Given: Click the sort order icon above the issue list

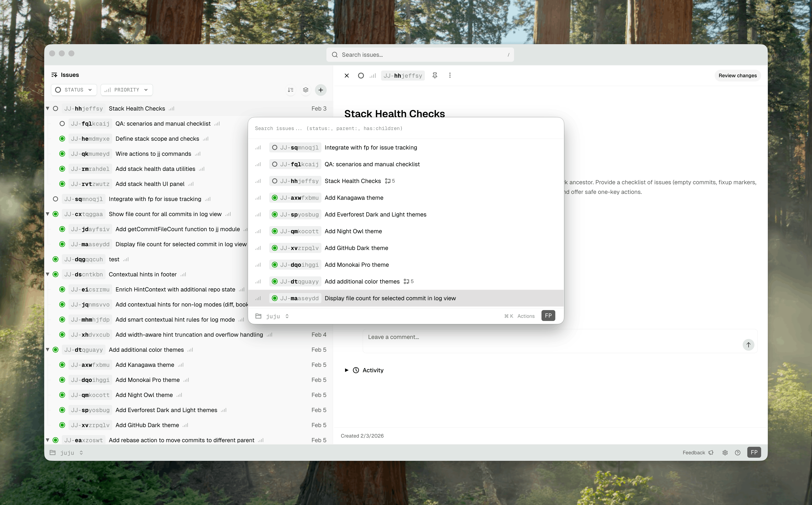Looking at the screenshot, I should [x=290, y=90].
